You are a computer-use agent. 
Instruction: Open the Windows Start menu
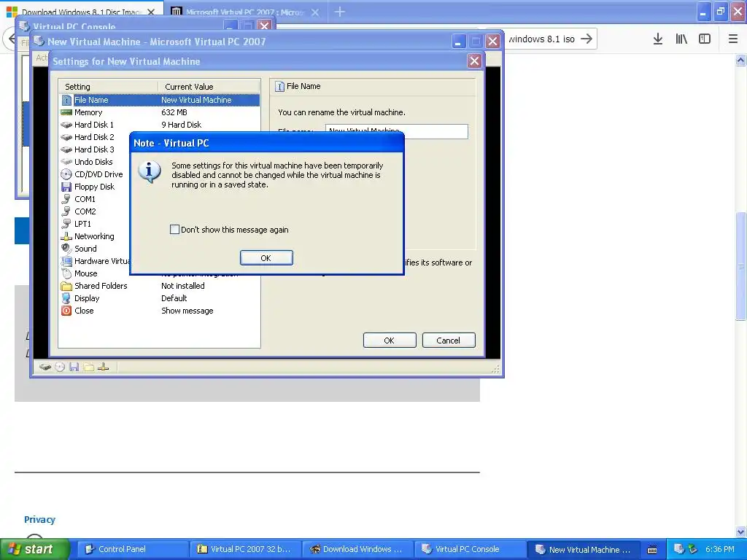(35, 549)
